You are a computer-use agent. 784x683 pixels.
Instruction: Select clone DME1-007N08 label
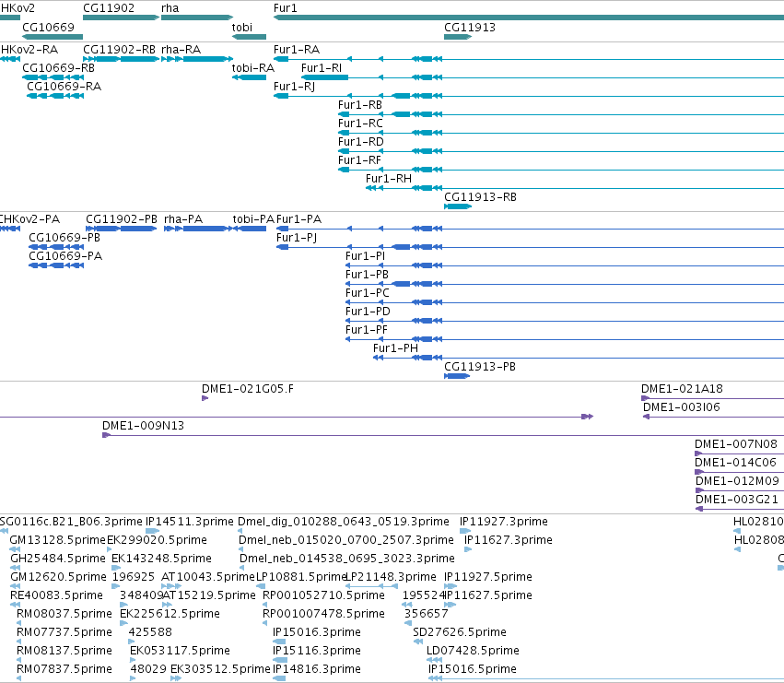point(736,445)
